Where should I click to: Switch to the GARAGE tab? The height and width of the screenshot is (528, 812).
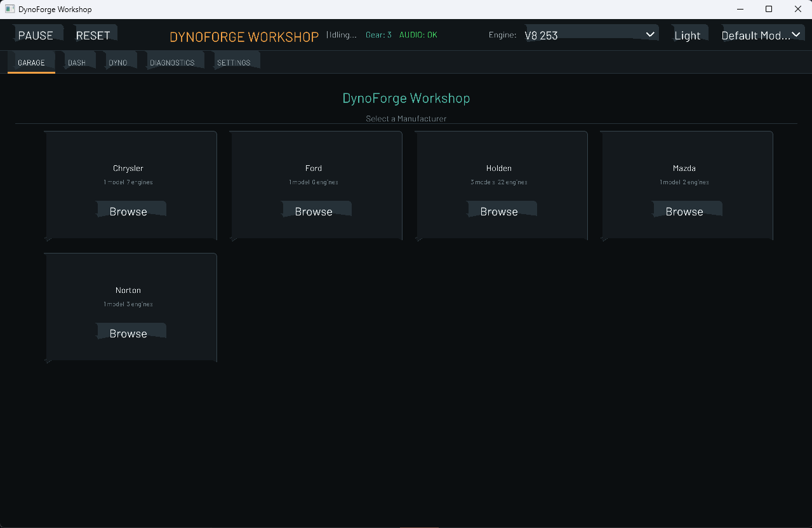31,62
